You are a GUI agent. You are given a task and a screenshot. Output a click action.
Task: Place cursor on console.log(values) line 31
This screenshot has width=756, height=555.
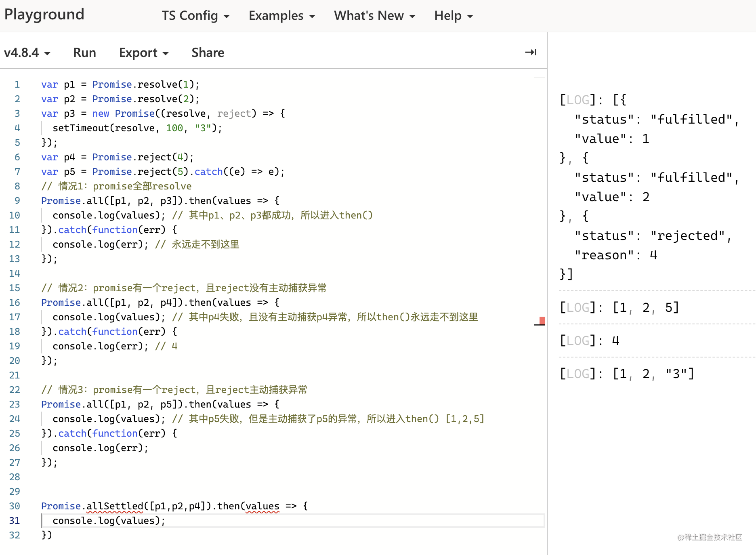pos(109,521)
